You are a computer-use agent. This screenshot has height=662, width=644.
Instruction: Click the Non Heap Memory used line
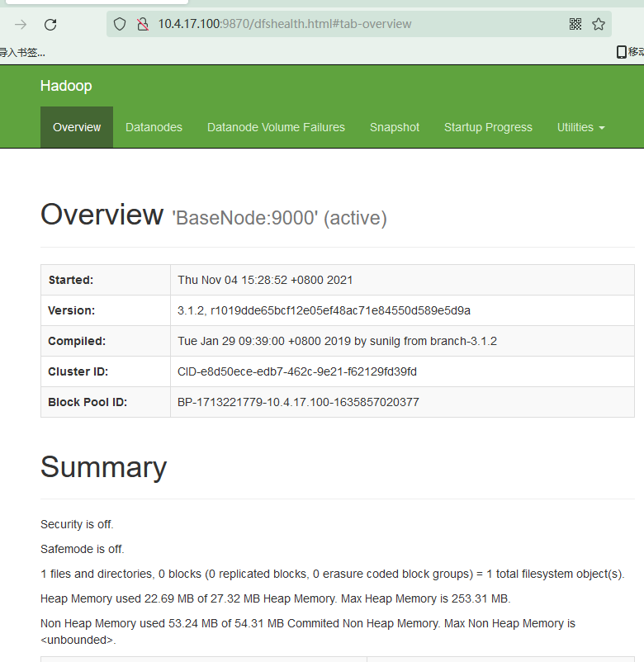tap(308, 631)
